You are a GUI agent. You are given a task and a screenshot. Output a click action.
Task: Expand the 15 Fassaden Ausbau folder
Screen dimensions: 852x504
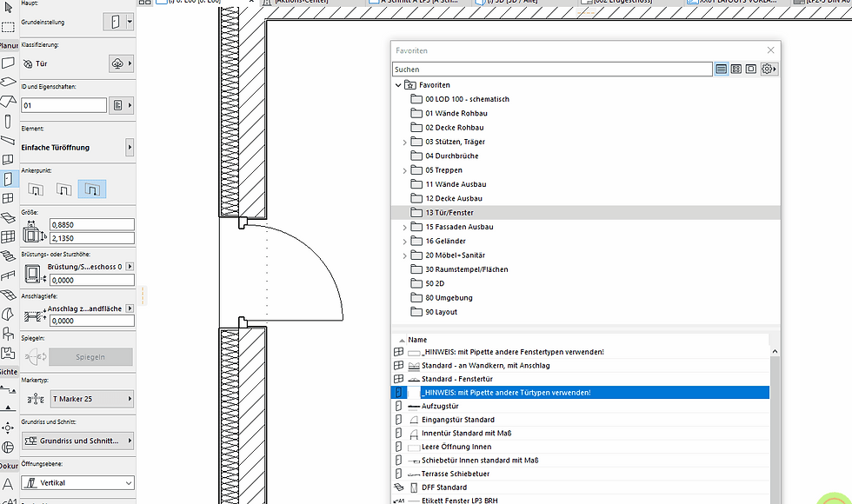coord(404,227)
